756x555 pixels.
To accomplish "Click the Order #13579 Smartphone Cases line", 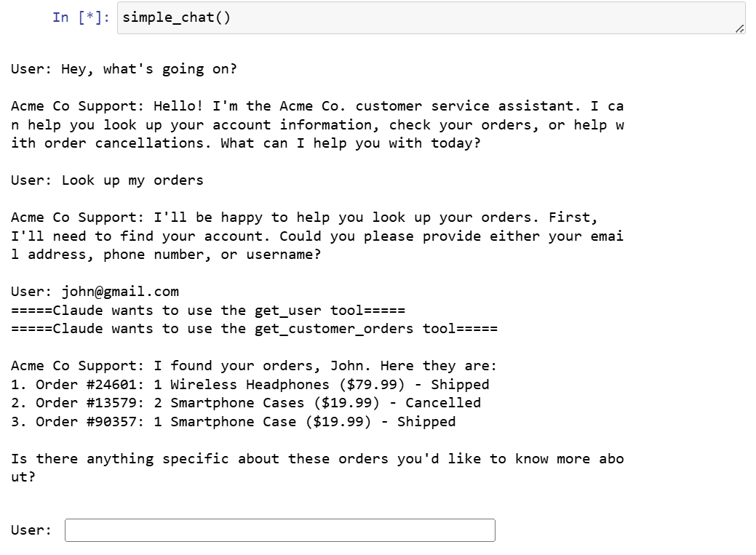I will click(x=246, y=403).
